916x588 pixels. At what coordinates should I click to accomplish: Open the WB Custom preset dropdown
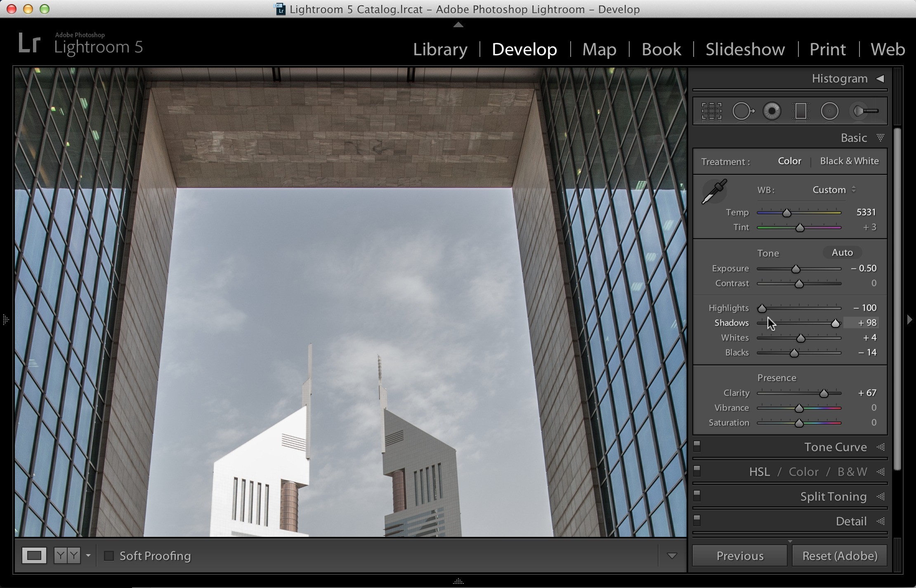[x=834, y=190]
